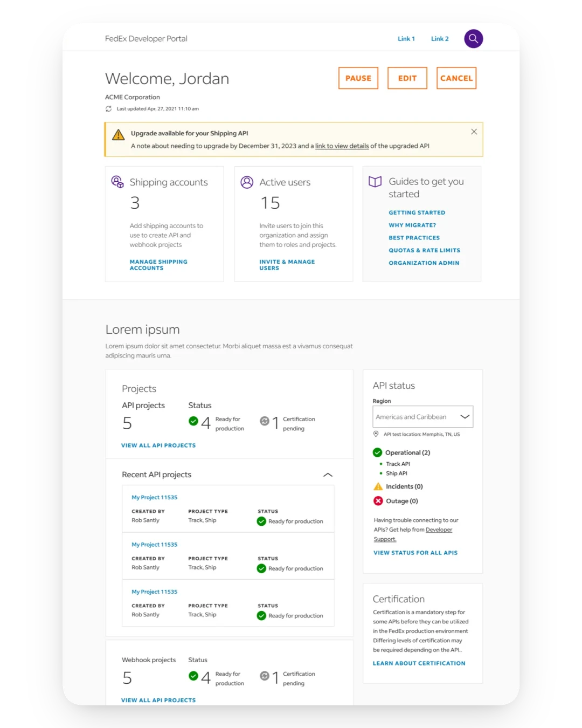Open Organization Admin guide

point(424,263)
